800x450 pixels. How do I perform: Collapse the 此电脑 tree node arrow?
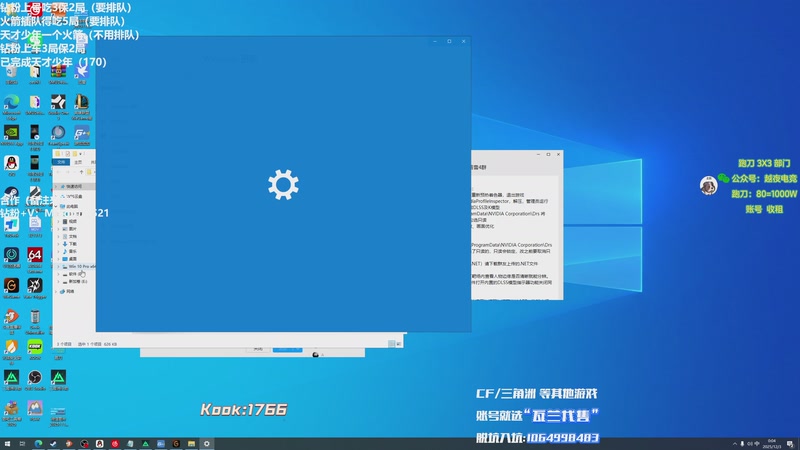point(56,206)
